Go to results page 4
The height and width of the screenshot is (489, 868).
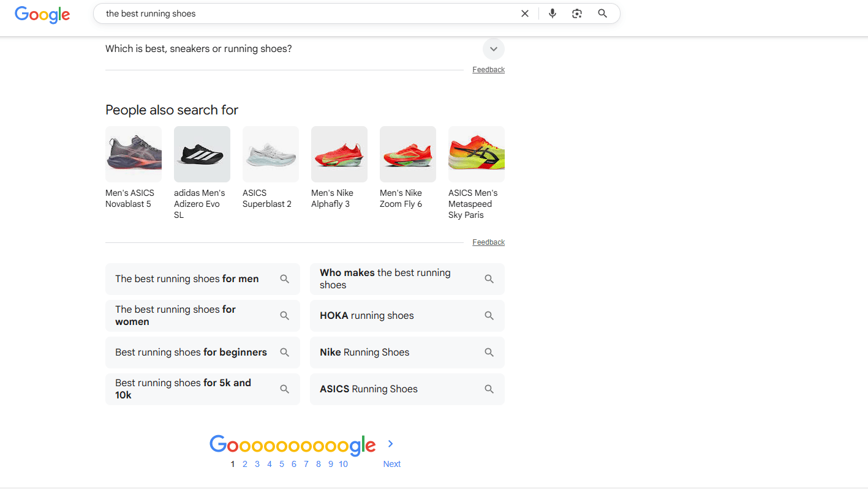click(x=270, y=464)
